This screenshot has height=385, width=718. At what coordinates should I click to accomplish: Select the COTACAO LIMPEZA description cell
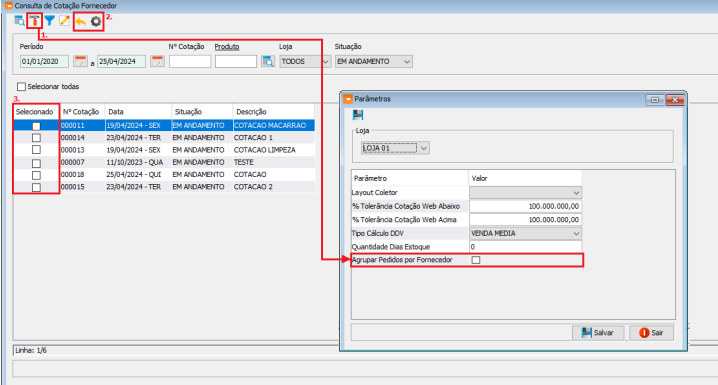(x=273, y=150)
